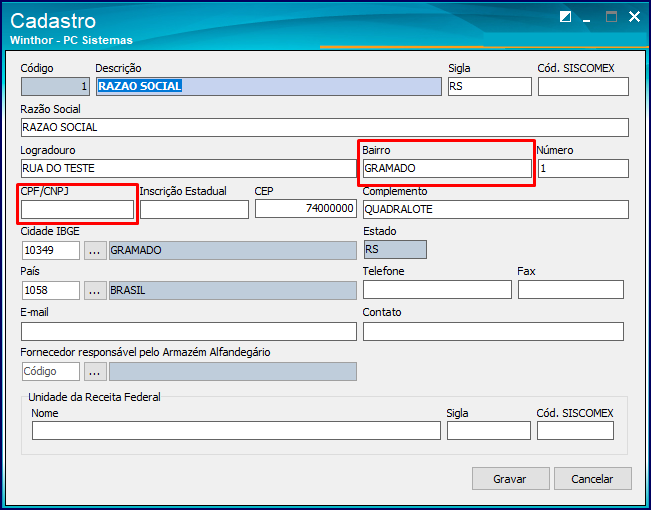Image resolution: width=651 pixels, height=510 pixels.
Task: Focus the Descrição field
Action: [269, 86]
